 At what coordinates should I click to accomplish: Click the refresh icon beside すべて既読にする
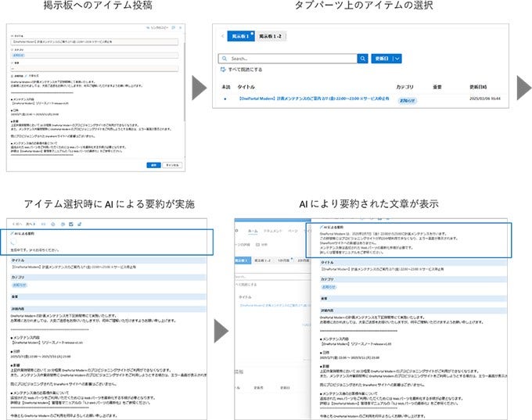[x=223, y=70]
